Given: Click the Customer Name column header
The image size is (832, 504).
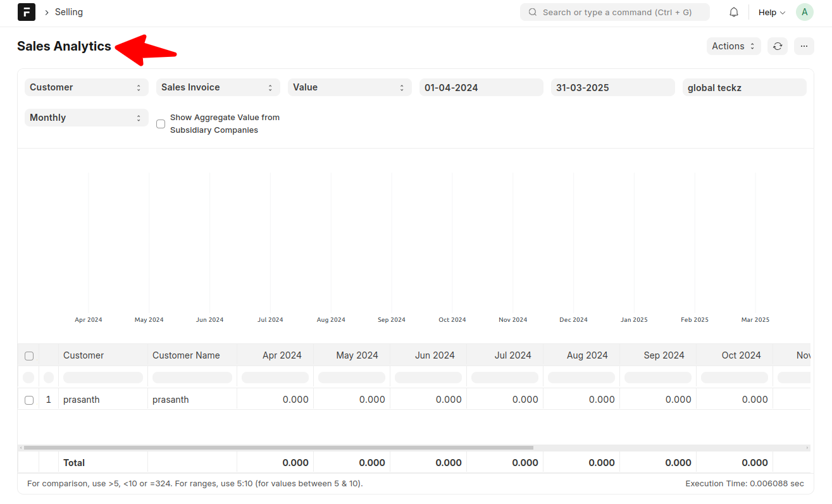Looking at the screenshot, I should (x=192, y=355).
